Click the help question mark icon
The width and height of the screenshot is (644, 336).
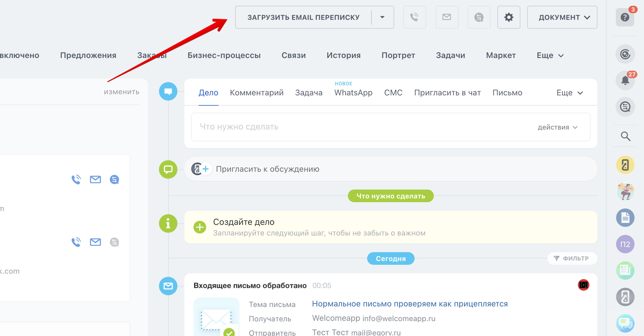625,18
